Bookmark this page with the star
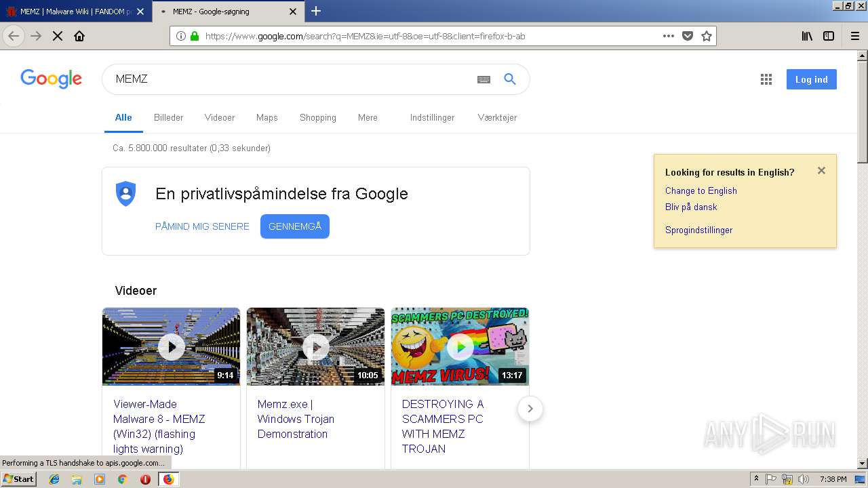Screen dimensions: 868x488 pos(707,36)
